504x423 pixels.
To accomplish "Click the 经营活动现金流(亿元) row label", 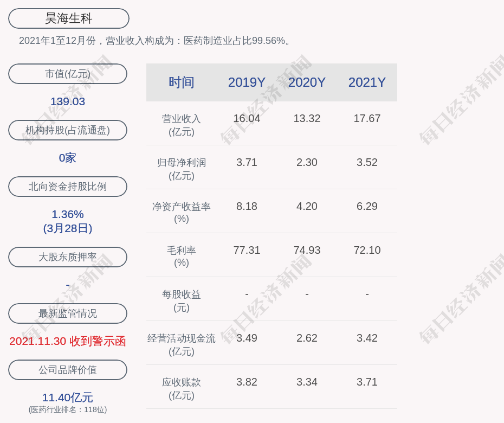I will click(x=182, y=345).
